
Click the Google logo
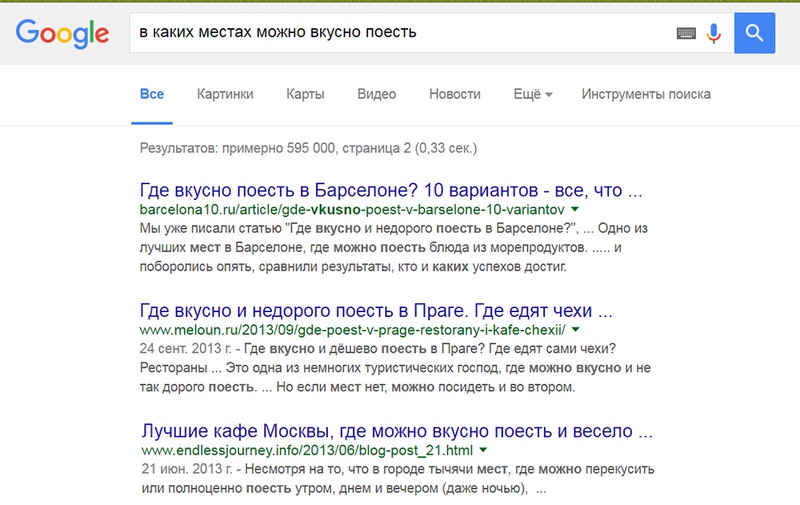(62, 34)
